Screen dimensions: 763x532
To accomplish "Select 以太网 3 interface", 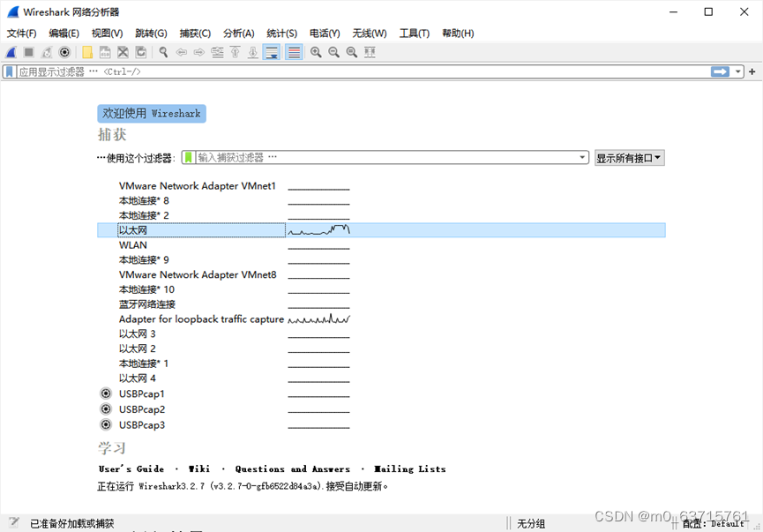I will 138,333.
